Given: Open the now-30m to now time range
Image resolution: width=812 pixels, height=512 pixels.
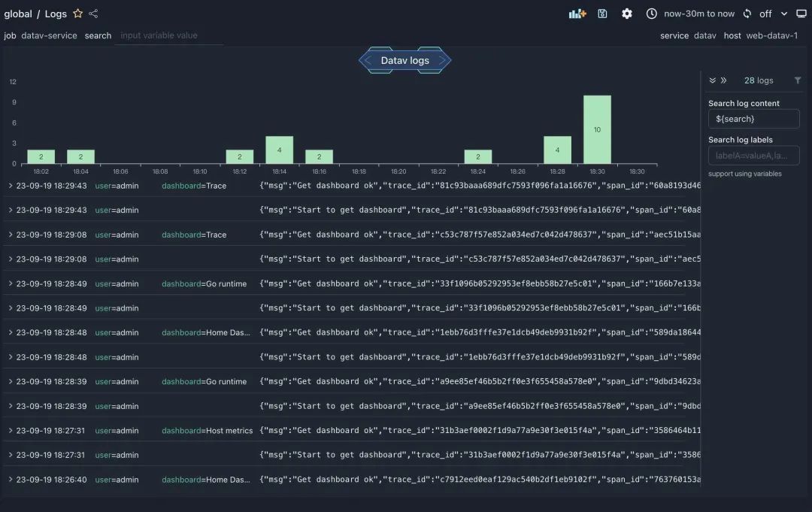Looking at the screenshot, I should tap(698, 14).
